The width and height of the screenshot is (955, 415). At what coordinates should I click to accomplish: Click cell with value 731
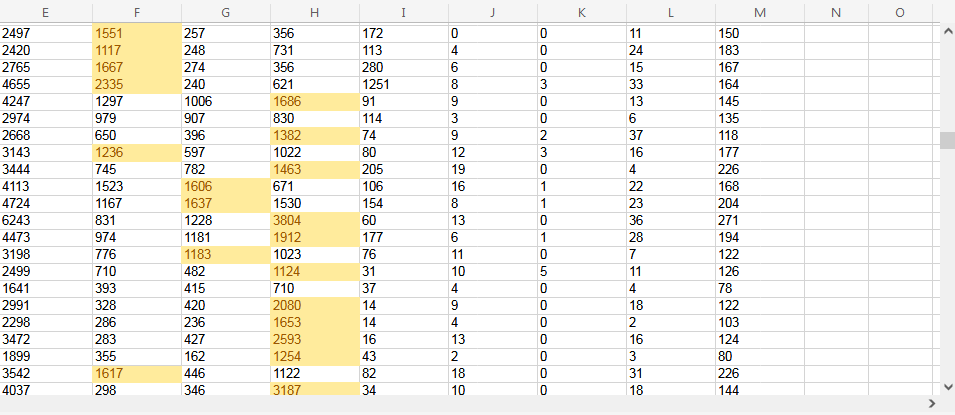(x=315, y=51)
